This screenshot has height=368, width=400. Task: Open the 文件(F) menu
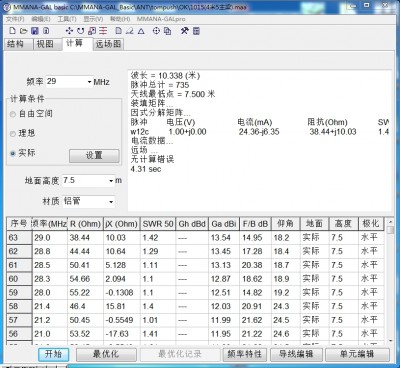15,19
